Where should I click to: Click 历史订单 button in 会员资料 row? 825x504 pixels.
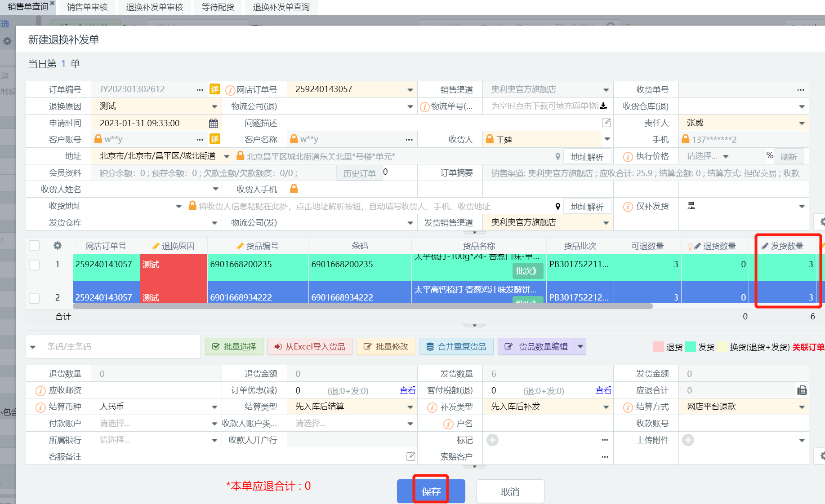(x=359, y=173)
